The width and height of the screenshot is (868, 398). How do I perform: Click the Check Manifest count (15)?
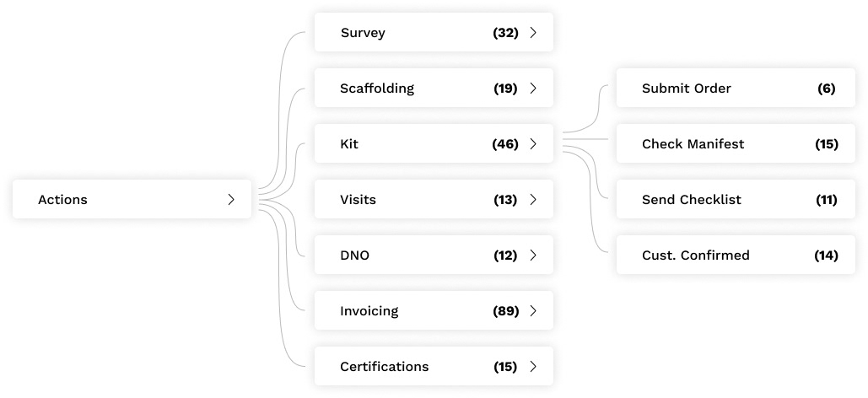click(827, 144)
